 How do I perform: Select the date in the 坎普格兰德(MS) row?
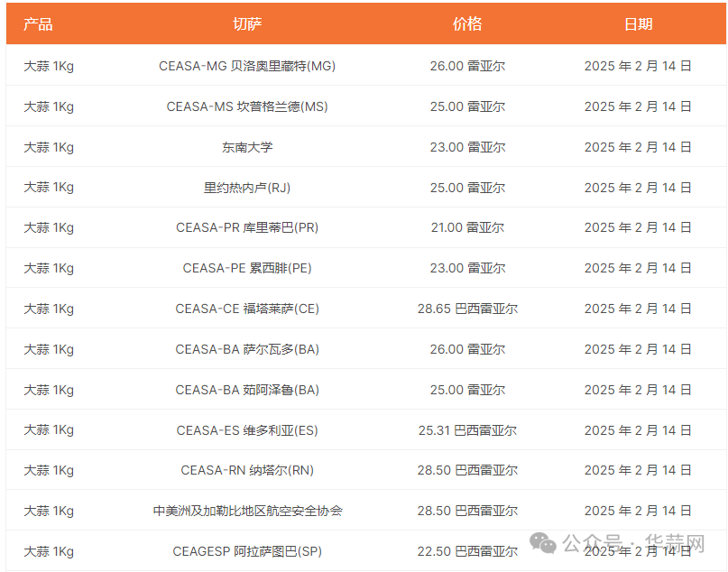coord(638,106)
